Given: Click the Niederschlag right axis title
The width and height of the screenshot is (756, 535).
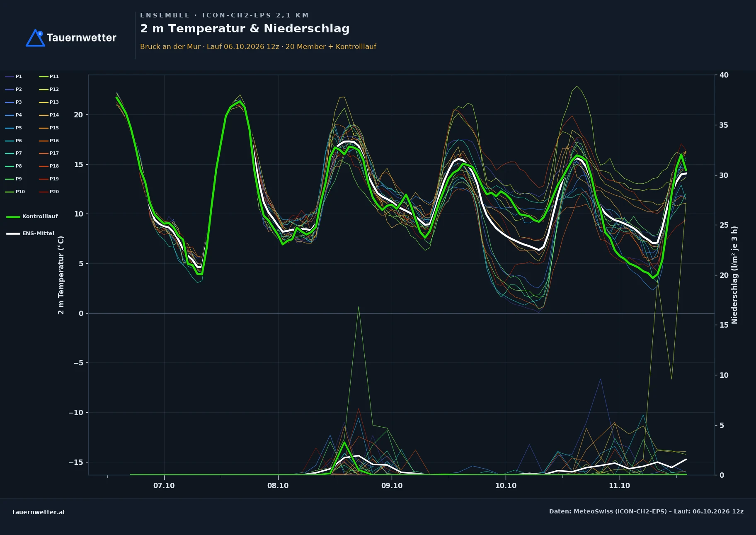Looking at the screenshot, I should 734,275.
